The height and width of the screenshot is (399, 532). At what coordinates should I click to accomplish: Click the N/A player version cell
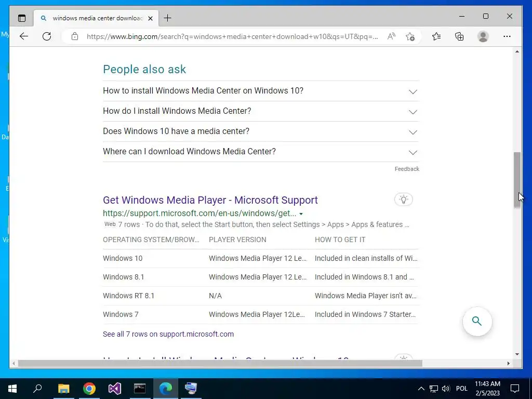215,296
